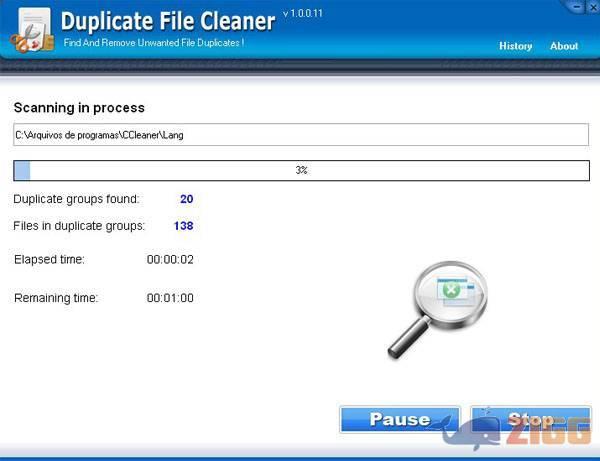600x461 pixels.
Task: Click the remaining time value 00:01:00
Action: tap(170, 298)
